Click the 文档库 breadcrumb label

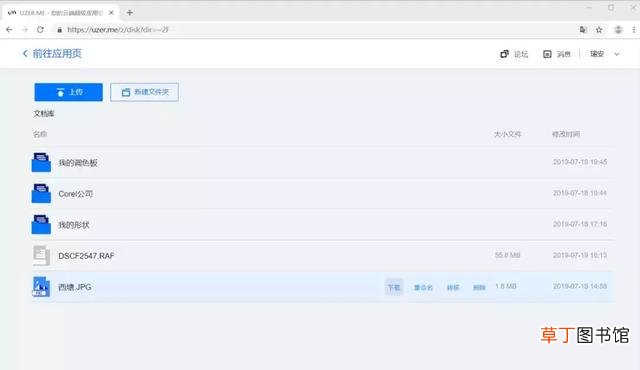(x=44, y=113)
